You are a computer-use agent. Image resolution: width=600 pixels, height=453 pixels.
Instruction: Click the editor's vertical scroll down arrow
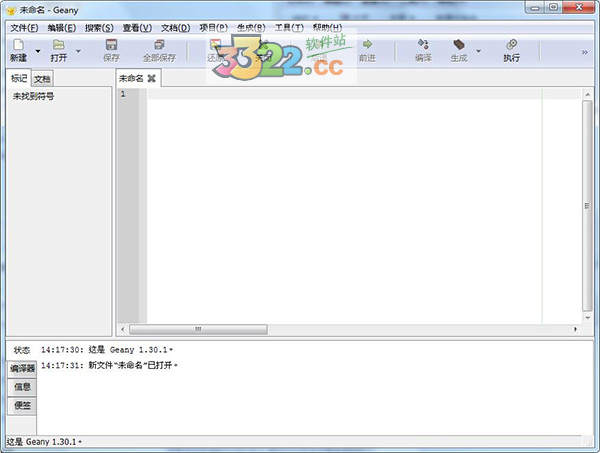coord(587,318)
